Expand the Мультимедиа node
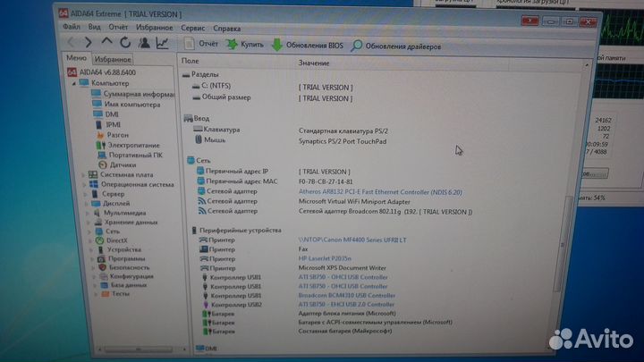Image resolution: width=644 pixels, height=362 pixels. [x=88, y=213]
